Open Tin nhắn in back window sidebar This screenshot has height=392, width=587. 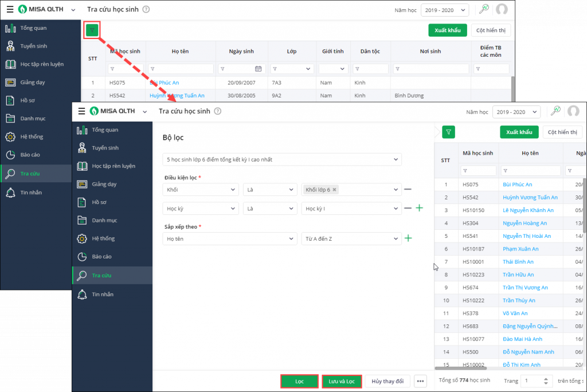(x=36, y=193)
